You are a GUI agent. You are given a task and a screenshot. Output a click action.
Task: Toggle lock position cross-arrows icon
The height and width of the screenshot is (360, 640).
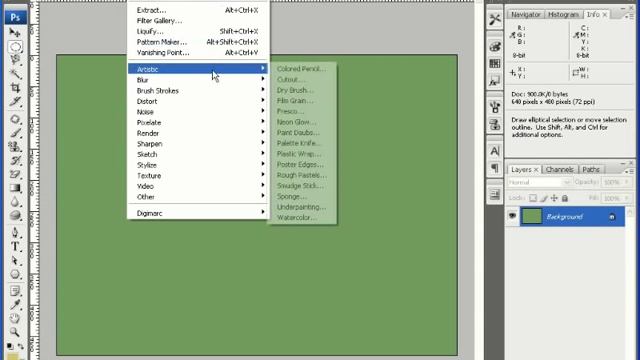pyautogui.click(x=554, y=198)
